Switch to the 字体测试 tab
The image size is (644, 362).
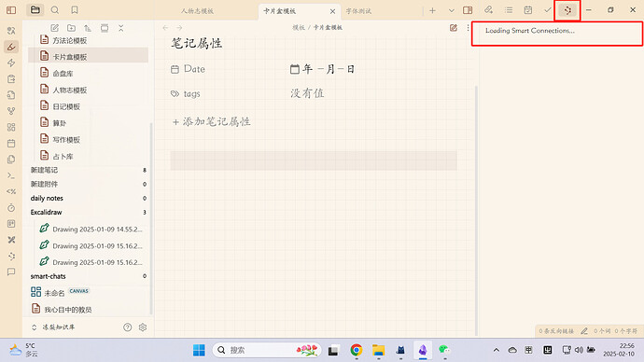[x=358, y=11]
